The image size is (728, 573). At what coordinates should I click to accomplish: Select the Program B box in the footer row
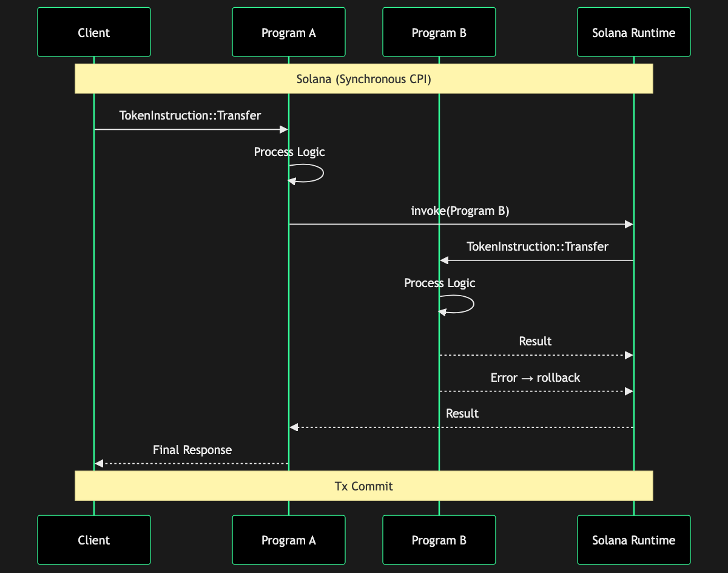[x=439, y=540]
